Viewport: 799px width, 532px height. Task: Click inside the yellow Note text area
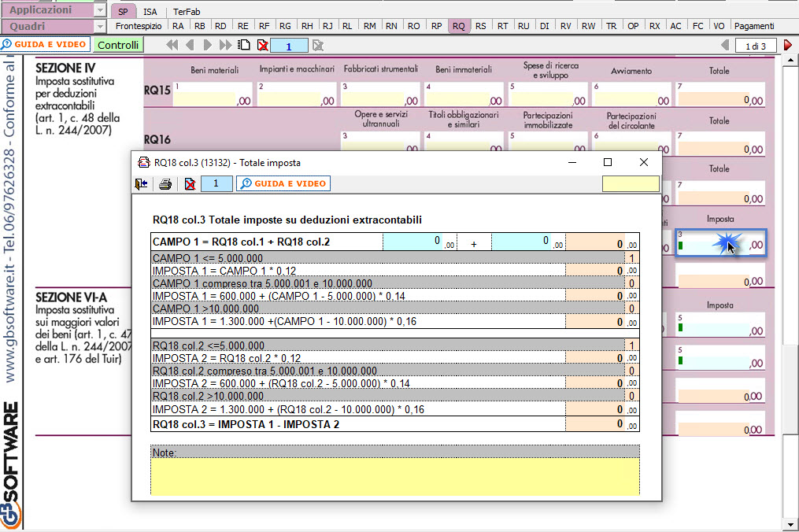pyautogui.click(x=395, y=476)
